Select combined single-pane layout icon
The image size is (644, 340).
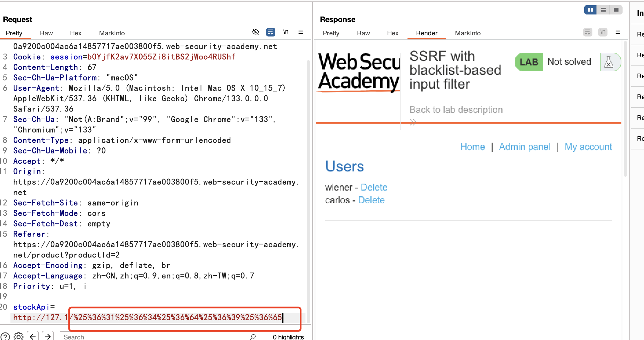click(616, 10)
